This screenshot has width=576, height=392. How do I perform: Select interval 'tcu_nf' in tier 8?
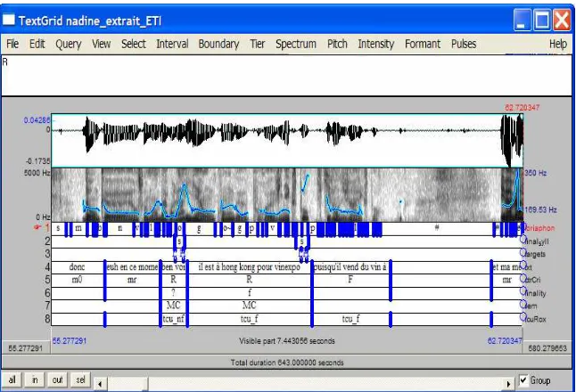click(x=173, y=319)
